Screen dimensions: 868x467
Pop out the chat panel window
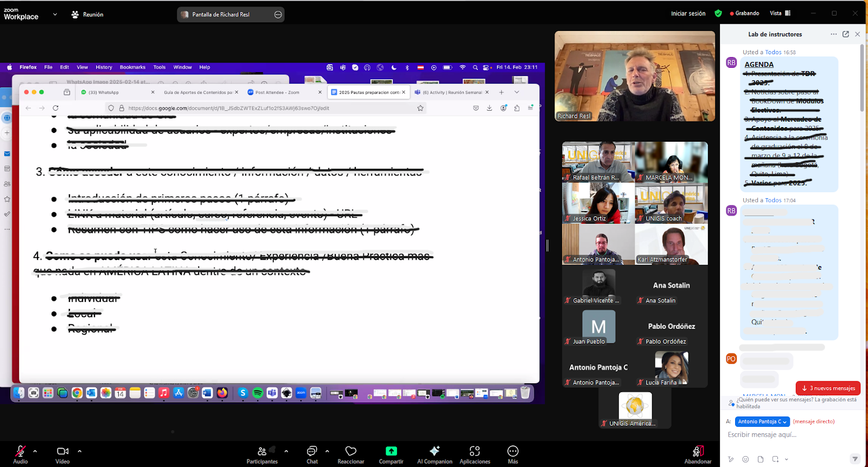[845, 34]
